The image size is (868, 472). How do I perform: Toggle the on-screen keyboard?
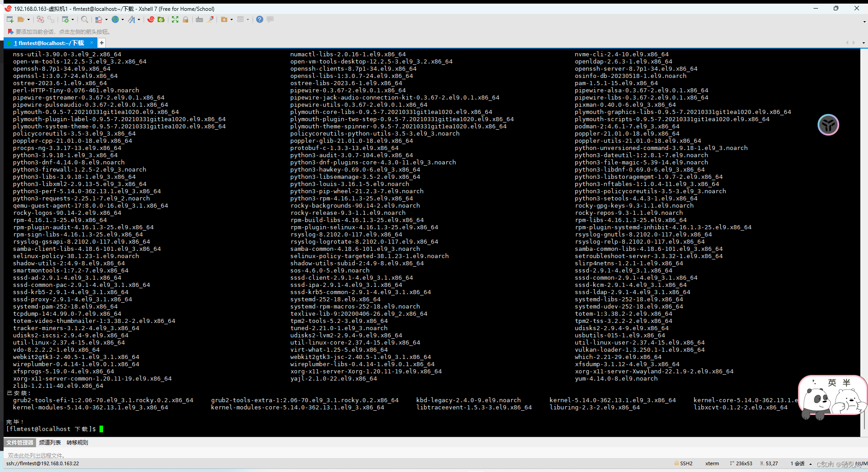coord(199,19)
